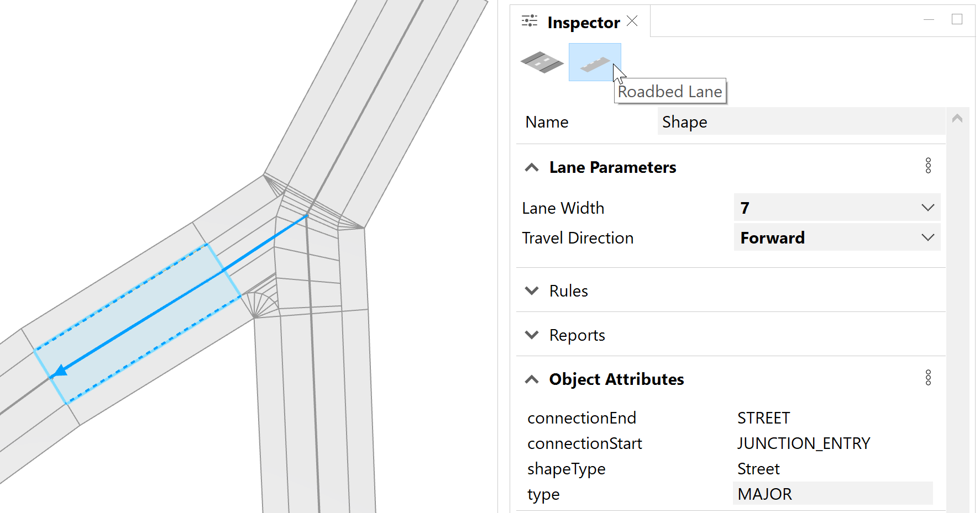This screenshot has height=513, width=980.
Task: Select the Street shape icon in Inspector
Action: [x=542, y=62]
